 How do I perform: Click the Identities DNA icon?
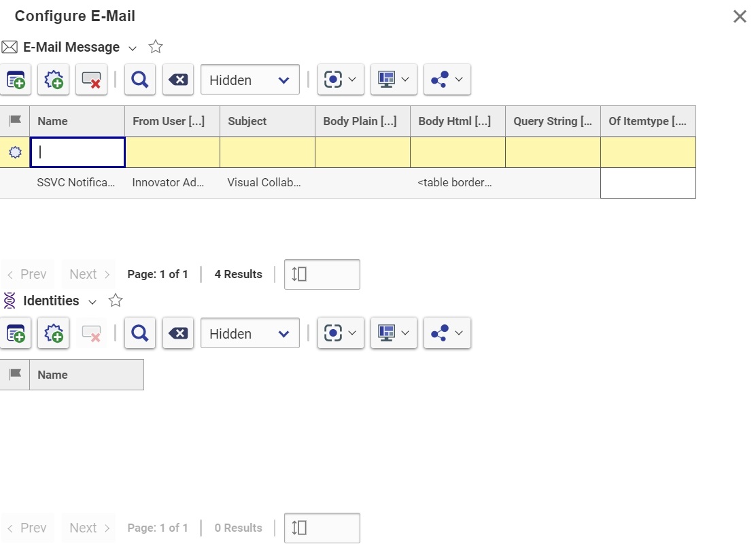point(10,301)
